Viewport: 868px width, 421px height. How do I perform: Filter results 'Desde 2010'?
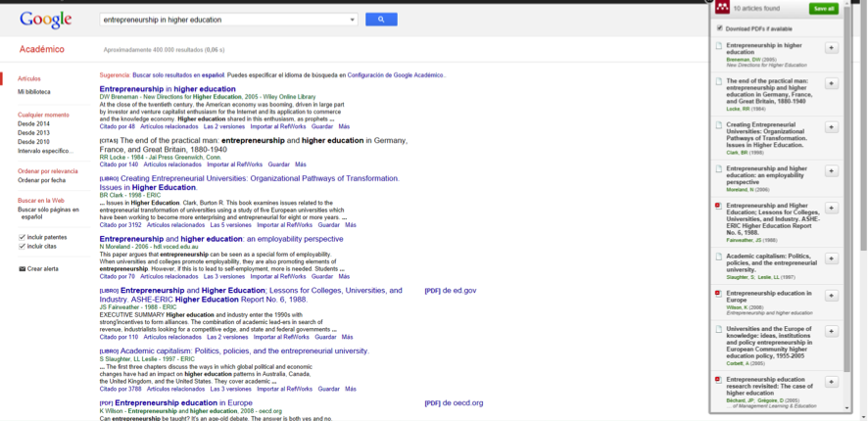click(33, 142)
